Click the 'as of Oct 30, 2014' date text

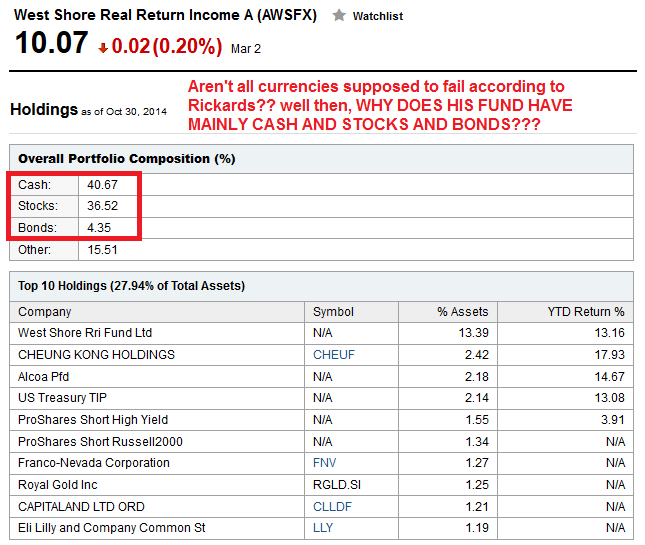click(124, 111)
